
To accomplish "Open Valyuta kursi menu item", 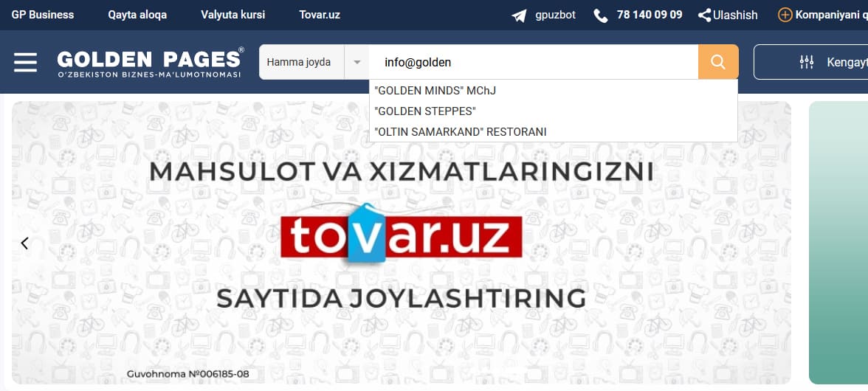I will [233, 15].
